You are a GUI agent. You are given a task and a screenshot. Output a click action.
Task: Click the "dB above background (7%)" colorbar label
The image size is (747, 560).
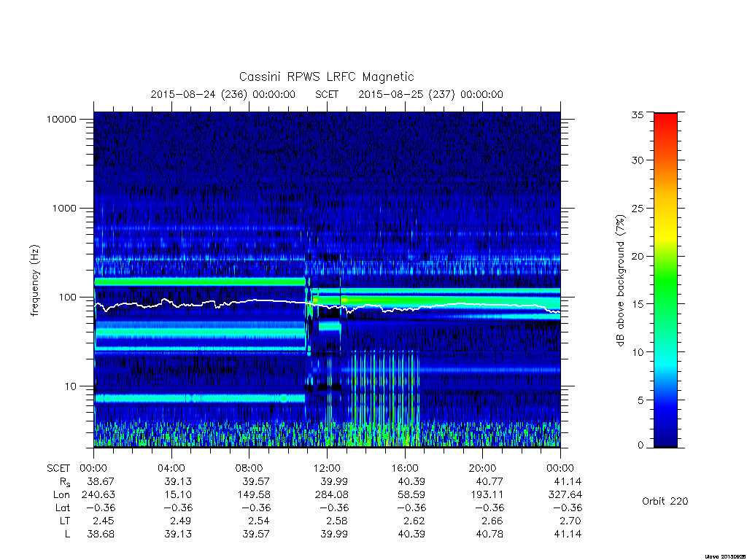coord(620,281)
